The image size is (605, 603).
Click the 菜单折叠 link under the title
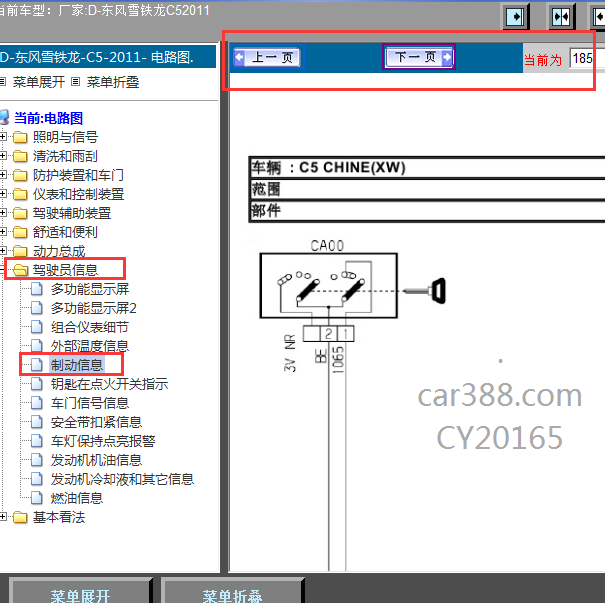point(113,82)
